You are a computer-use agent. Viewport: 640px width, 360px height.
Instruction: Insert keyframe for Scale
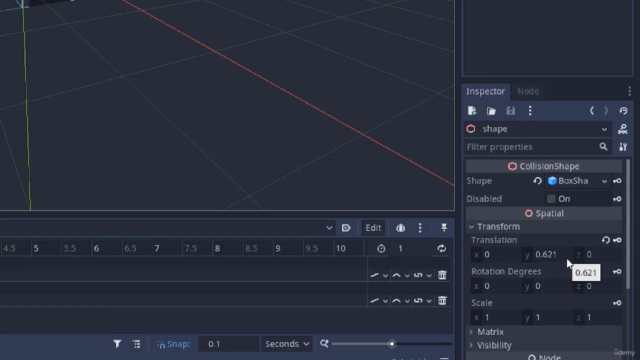pos(617,303)
